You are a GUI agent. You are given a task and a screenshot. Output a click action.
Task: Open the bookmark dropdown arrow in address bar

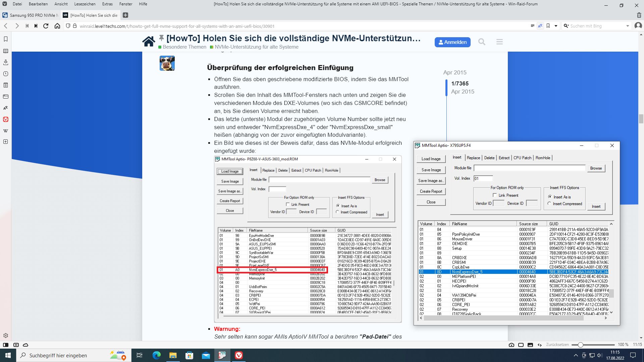(x=556, y=26)
